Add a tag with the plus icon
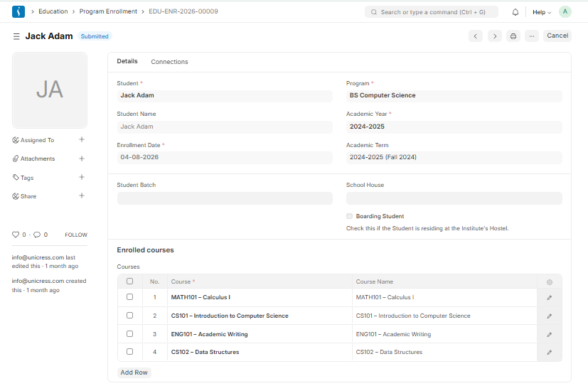 (81, 177)
